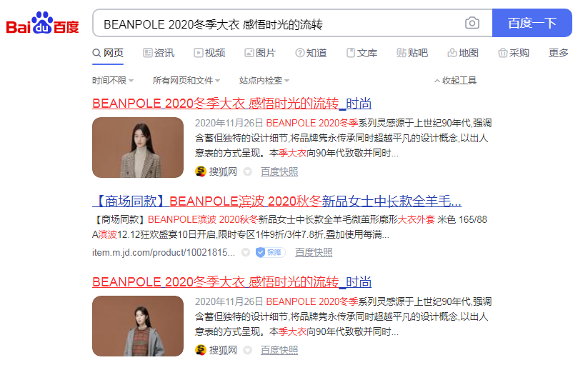
Task: Open 【商场同款】BEANPOLE滨波 result title
Action: coord(276,201)
